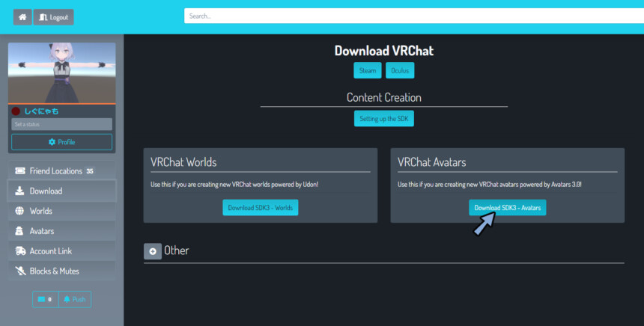Focus the Search field
The height and width of the screenshot is (326, 644).
coord(414,16)
